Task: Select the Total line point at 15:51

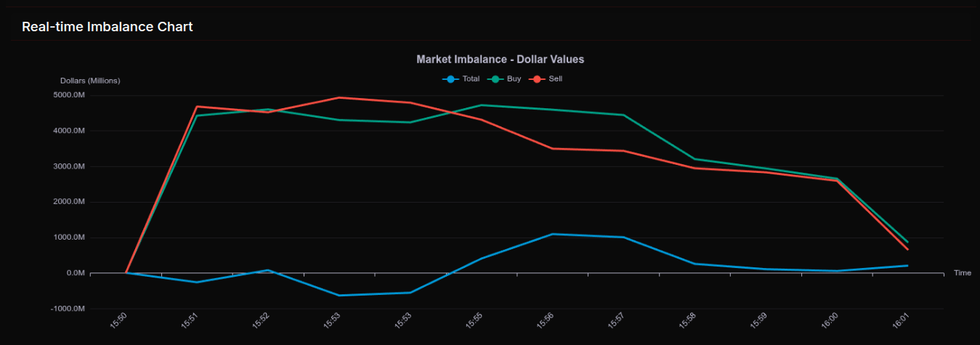Action: click(x=197, y=282)
